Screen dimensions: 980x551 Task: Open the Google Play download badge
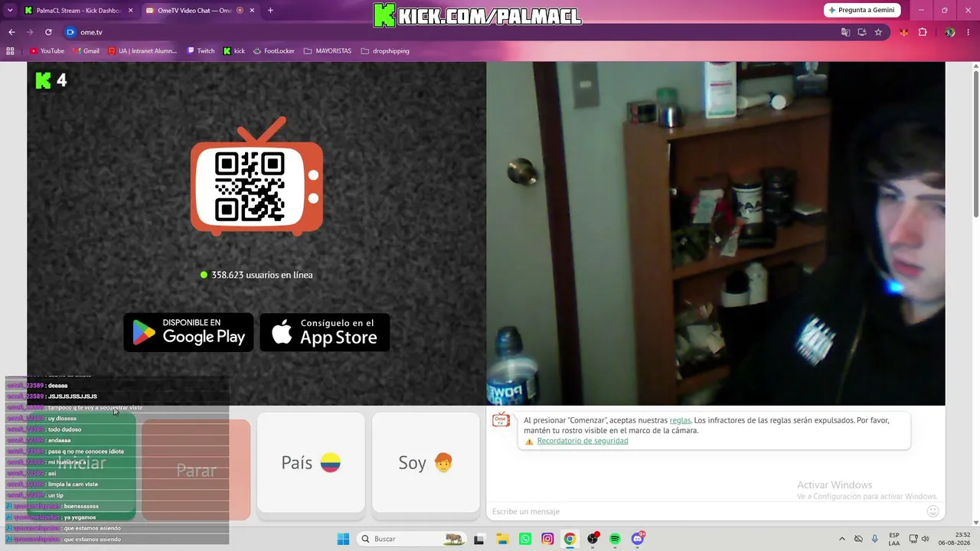tap(188, 332)
